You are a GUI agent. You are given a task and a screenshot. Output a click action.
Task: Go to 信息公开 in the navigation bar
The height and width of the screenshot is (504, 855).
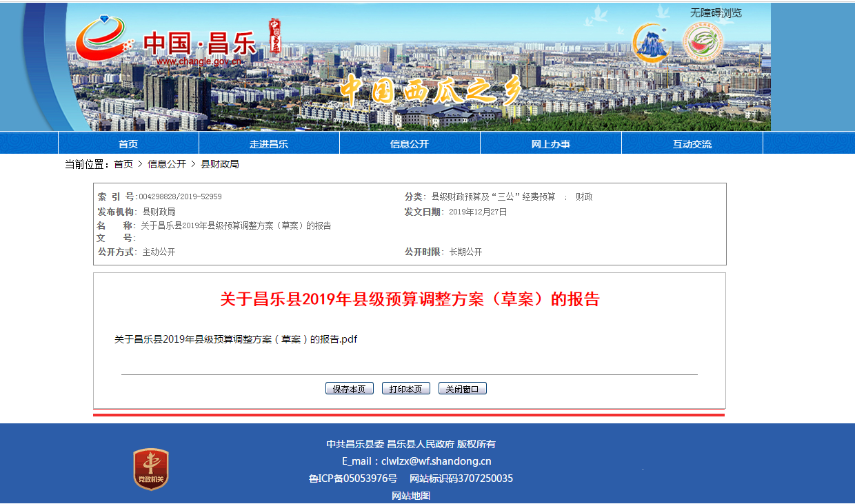click(x=410, y=144)
